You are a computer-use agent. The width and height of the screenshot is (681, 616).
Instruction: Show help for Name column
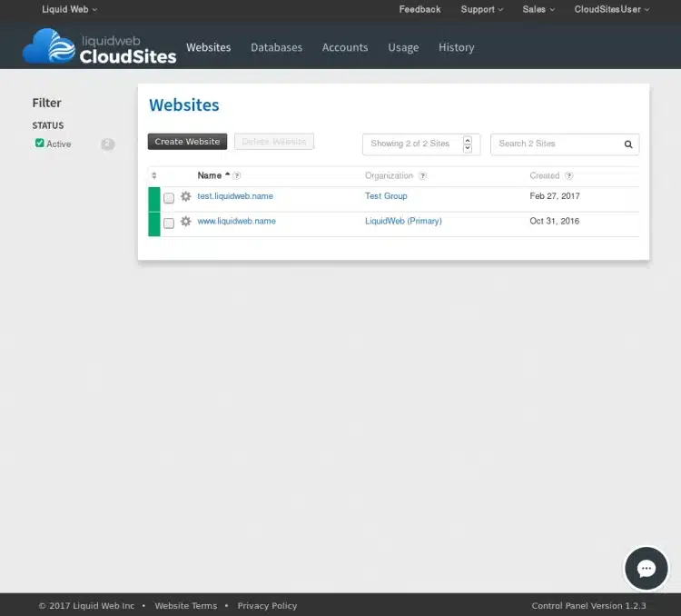[237, 175]
